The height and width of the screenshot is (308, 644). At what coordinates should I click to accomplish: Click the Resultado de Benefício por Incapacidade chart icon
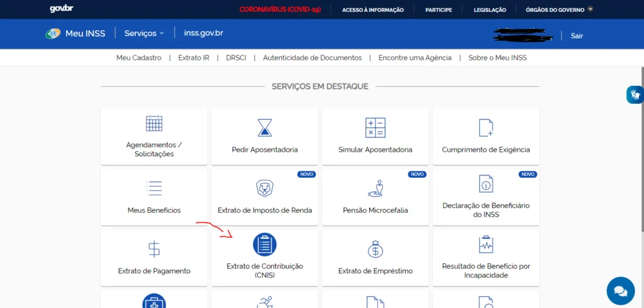pyautogui.click(x=486, y=244)
